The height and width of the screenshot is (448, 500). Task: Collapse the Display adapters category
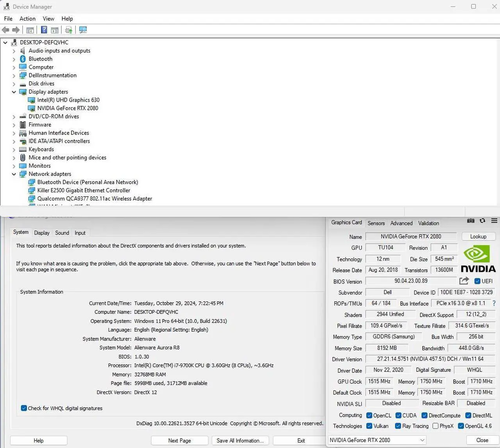tap(14, 92)
